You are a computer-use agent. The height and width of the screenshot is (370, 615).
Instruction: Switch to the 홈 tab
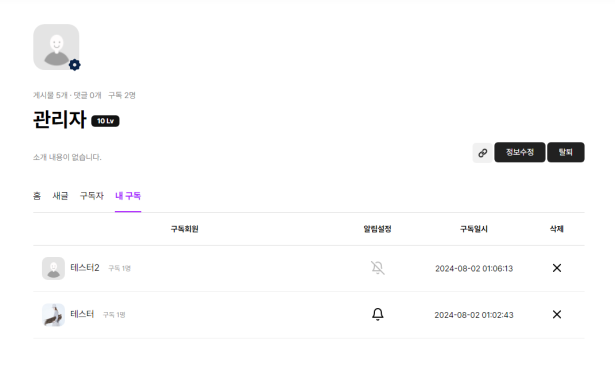click(37, 196)
